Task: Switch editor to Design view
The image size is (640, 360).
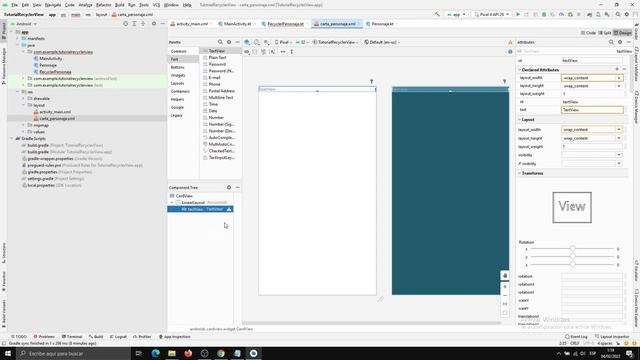Action: pos(623,33)
